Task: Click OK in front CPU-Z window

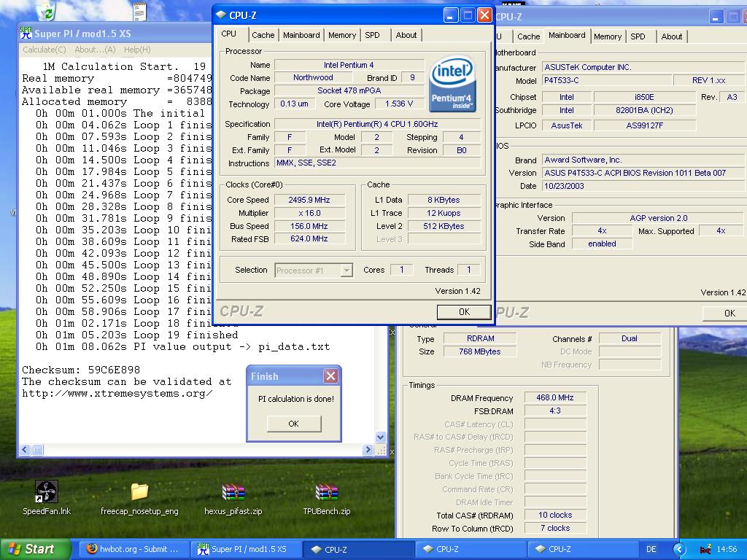Action: [464, 312]
